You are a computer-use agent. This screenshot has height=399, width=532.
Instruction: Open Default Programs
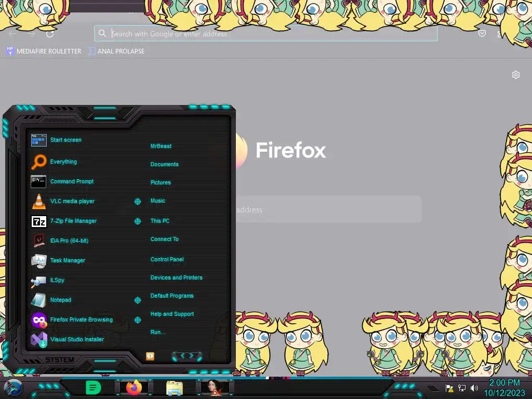(172, 296)
